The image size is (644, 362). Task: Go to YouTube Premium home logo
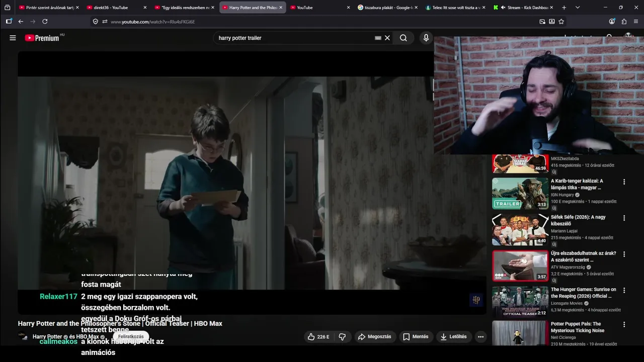[42, 38]
